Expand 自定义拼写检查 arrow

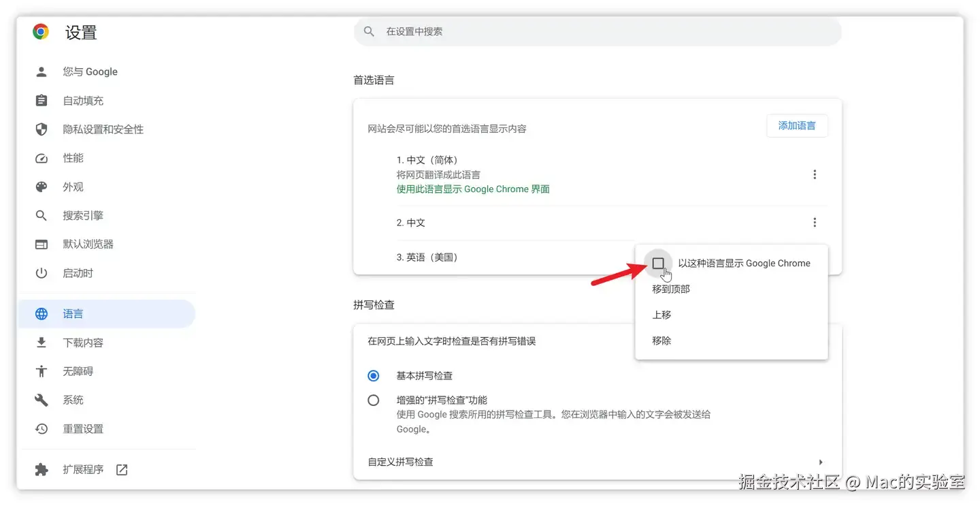tap(821, 462)
